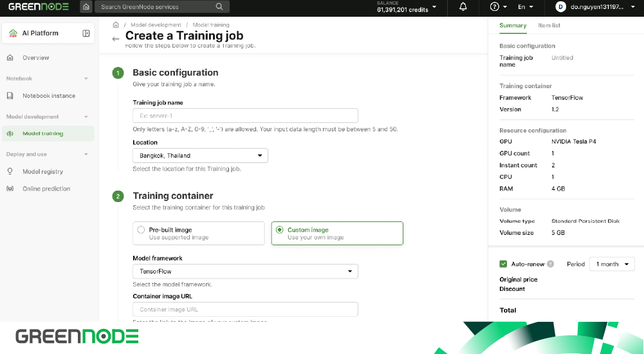The image size is (644, 354).
Task: Collapse the Model development sidebar section
Action: click(86, 116)
